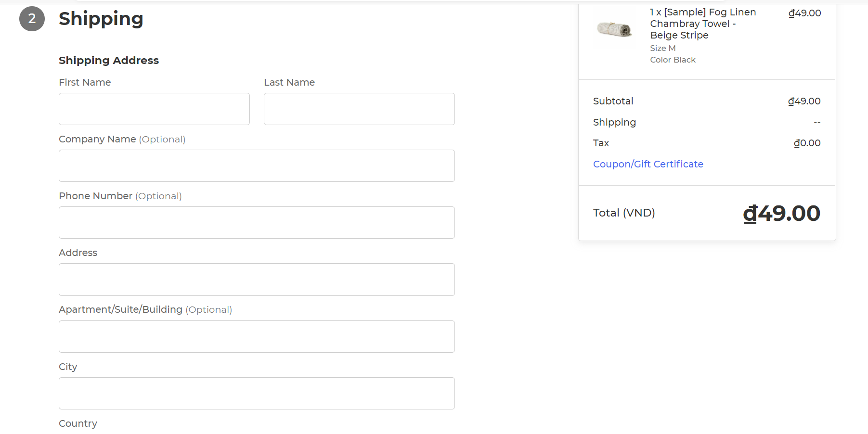Click the Subtotal row label
Image resolution: width=868 pixels, height=434 pixels.
613,101
